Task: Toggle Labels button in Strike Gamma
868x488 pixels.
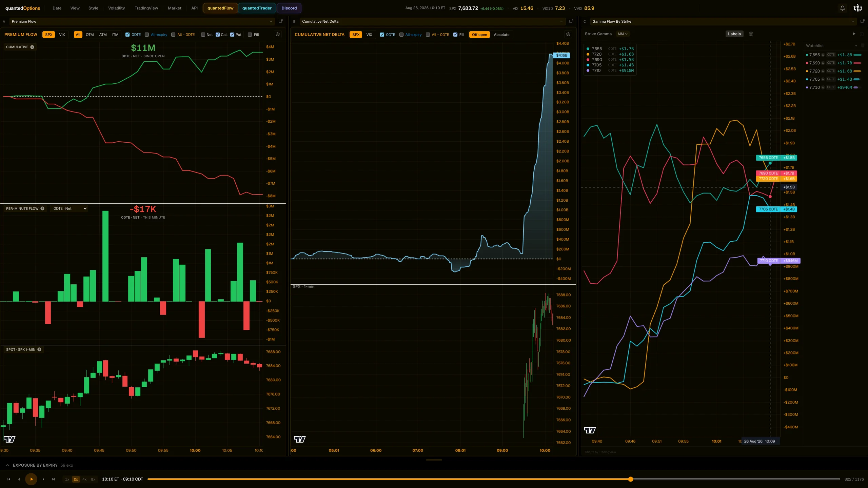Action: (734, 34)
